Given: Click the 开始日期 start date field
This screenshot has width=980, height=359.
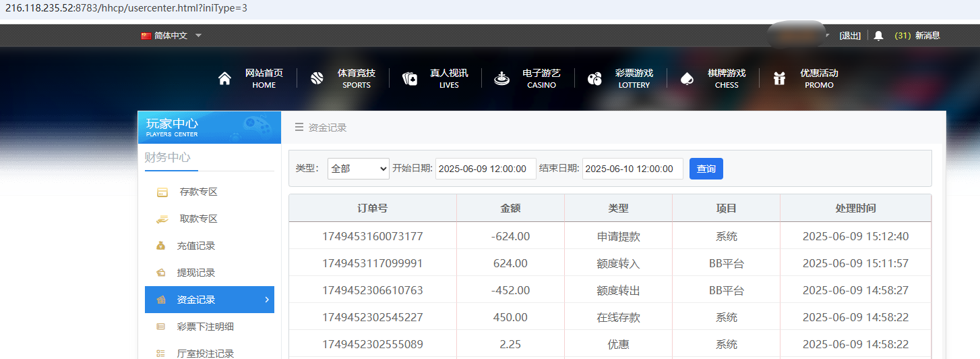Looking at the screenshot, I should (485, 169).
